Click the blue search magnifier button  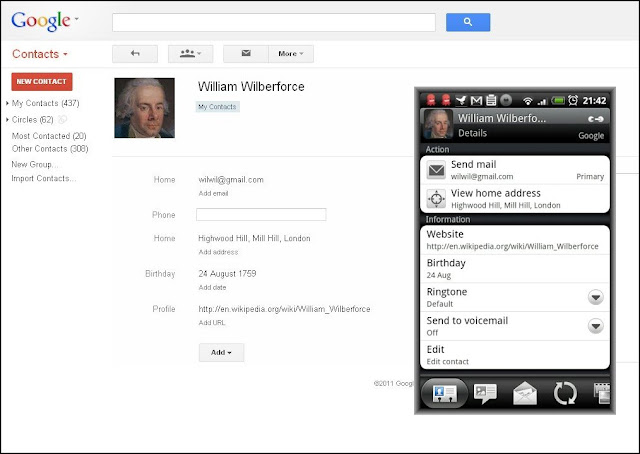[468, 22]
